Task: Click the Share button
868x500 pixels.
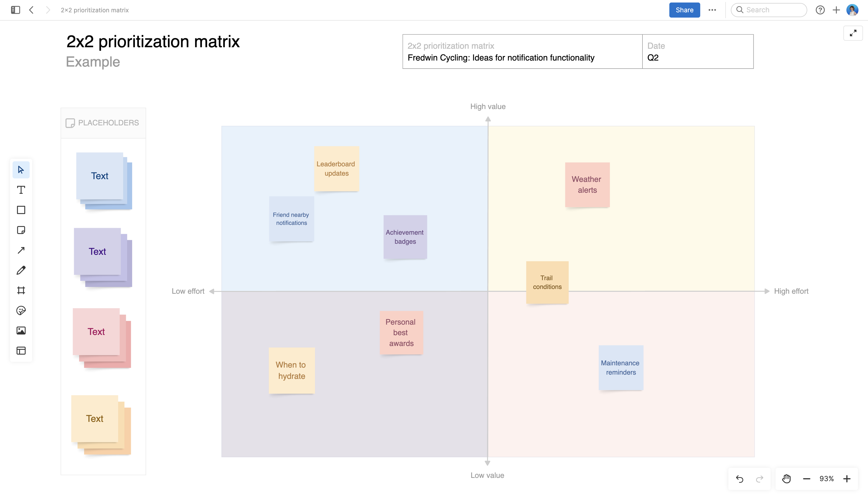Action: coord(684,10)
